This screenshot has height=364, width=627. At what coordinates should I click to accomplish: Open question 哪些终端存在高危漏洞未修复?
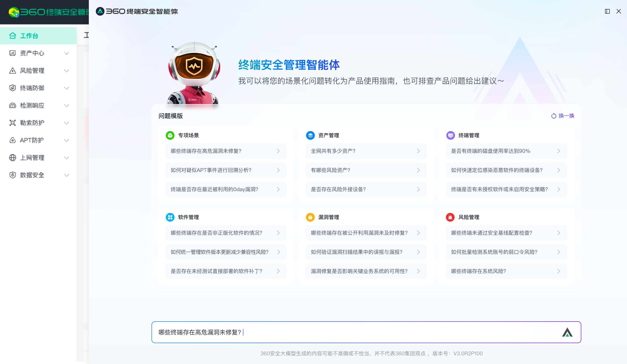(225, 151)
